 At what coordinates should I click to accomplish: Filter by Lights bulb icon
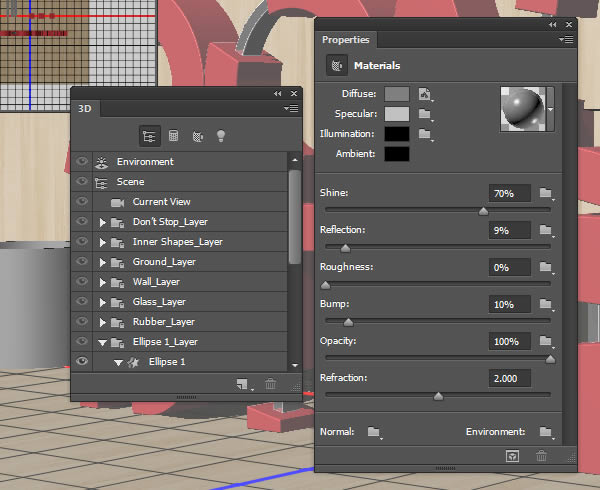[221, 136]
